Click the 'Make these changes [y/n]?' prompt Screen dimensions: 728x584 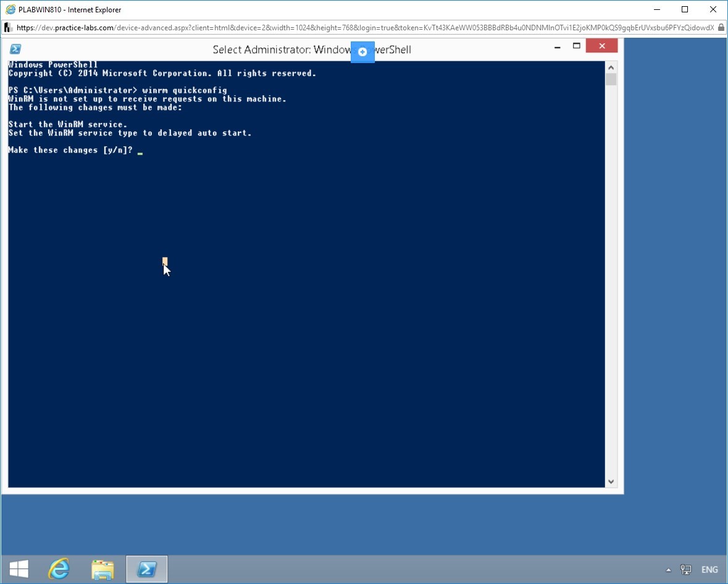70,150
